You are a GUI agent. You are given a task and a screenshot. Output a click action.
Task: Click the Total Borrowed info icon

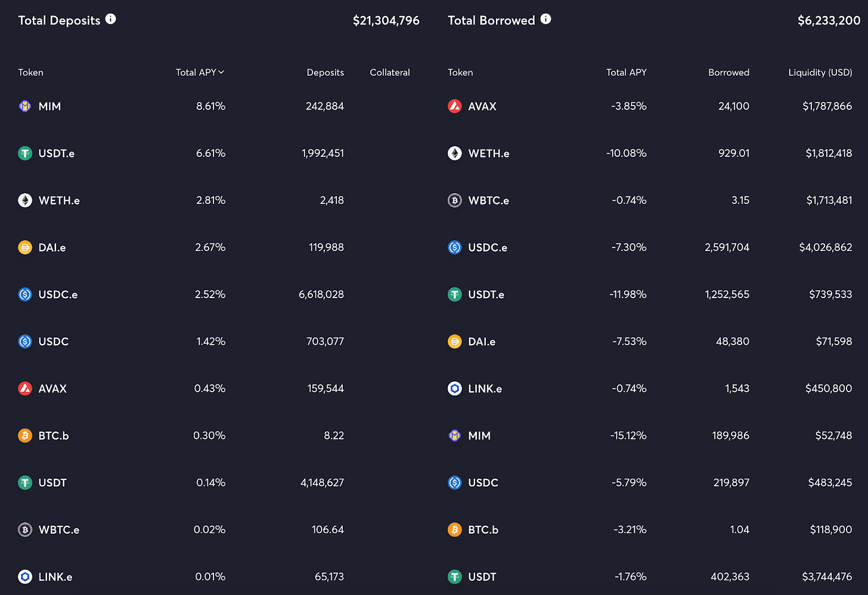545,19
